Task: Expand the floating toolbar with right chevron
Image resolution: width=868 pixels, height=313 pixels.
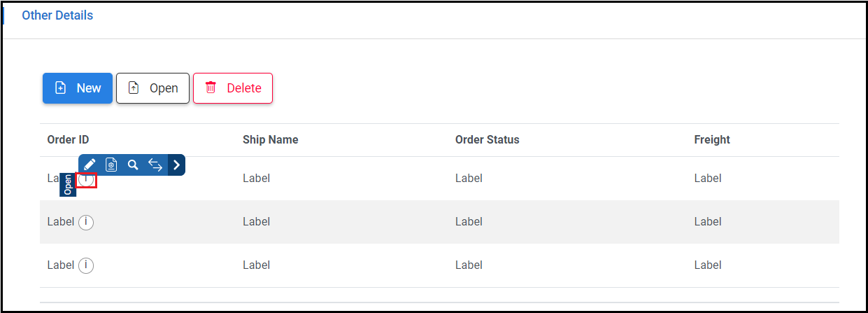Action: pos(177,165)
